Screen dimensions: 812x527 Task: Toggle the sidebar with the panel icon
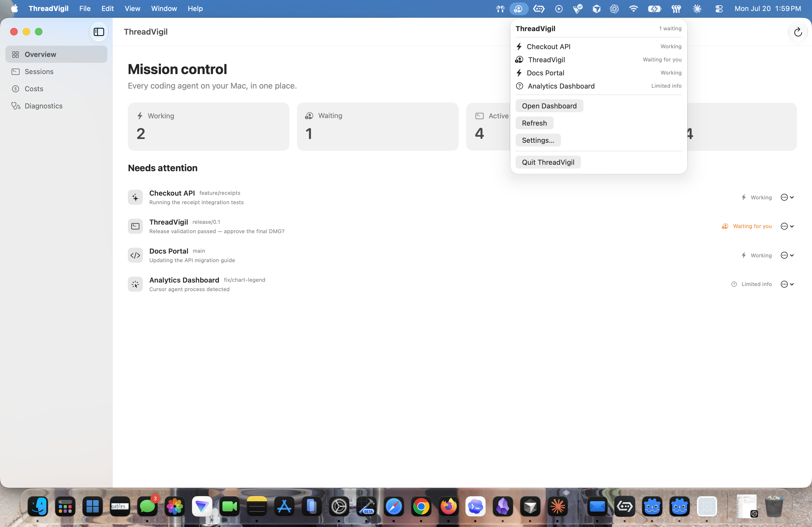click(99, 32)
